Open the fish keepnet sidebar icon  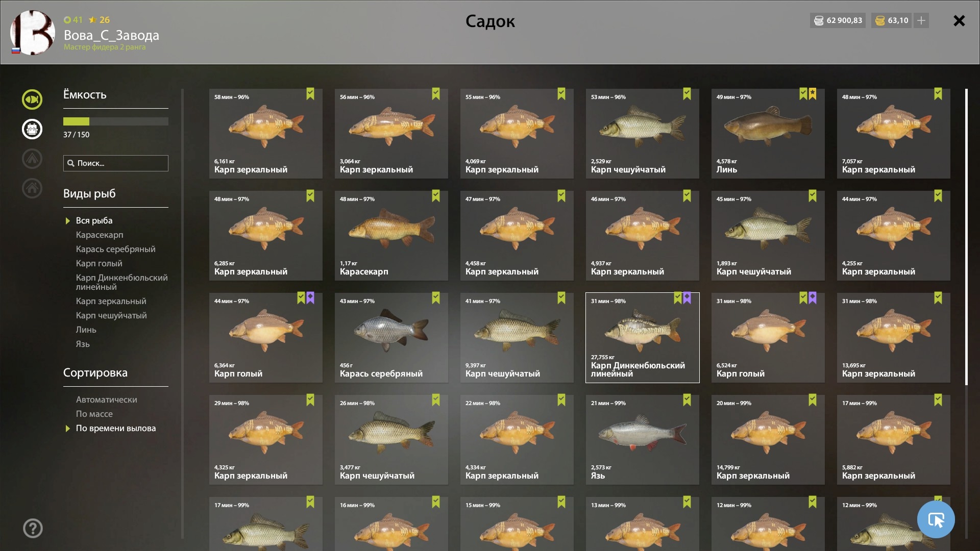[x=32, y=99]
